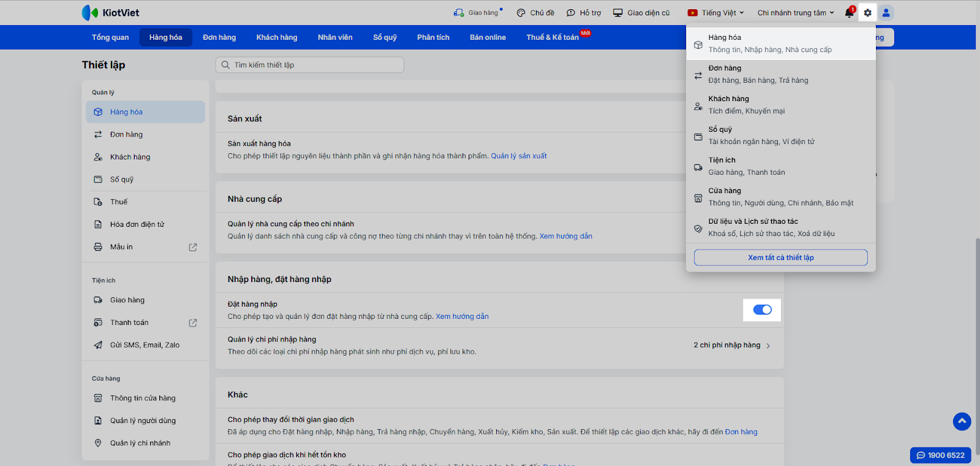Image resolution: width=980 pixels, height=466 pixels.
Task: Open Mẫu in external link icon
Action: click(x=193, y=247)
